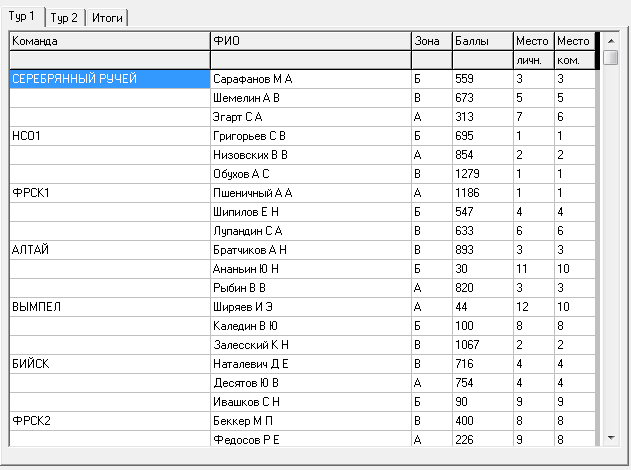Select the НСО1 team cell
The height and width of the screenshot is (470, 631).
click(110, 136)
